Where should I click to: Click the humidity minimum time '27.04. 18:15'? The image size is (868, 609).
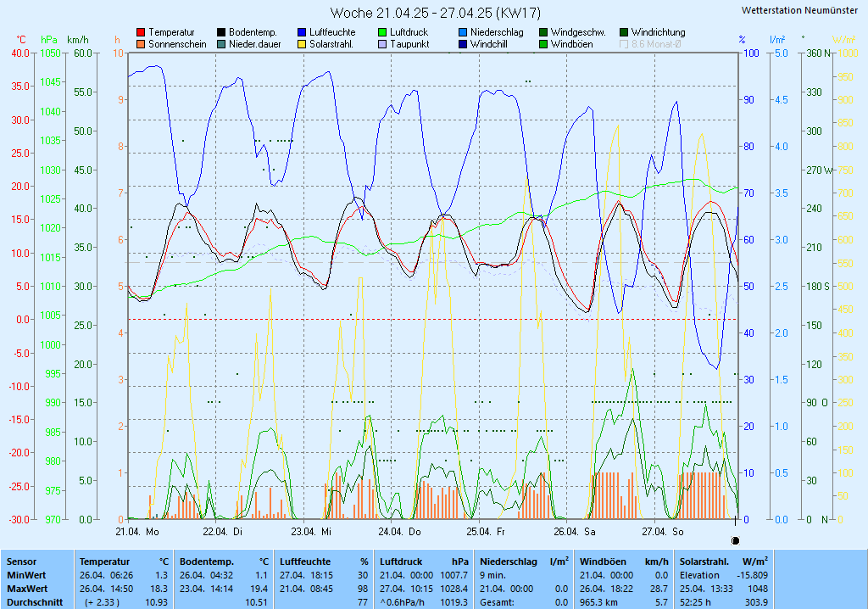(306, 575)
